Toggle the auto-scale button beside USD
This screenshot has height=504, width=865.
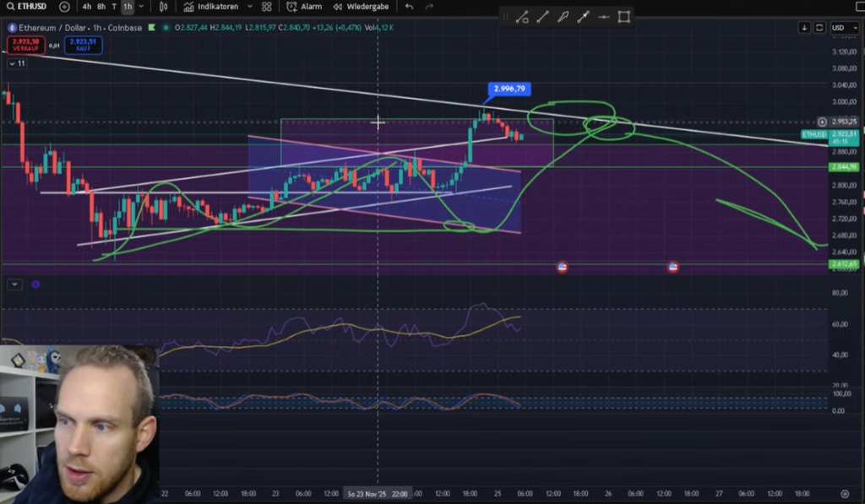(819, 28)
